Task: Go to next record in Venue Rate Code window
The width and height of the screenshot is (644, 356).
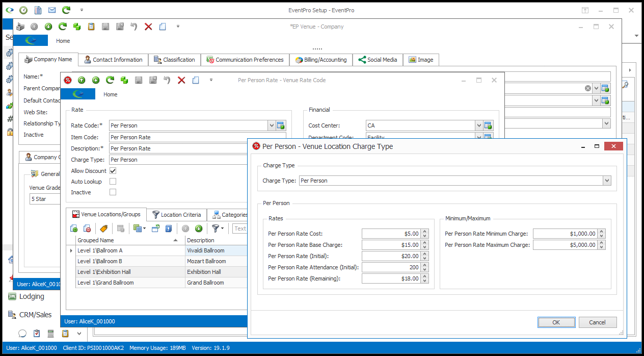Action: 96,80
